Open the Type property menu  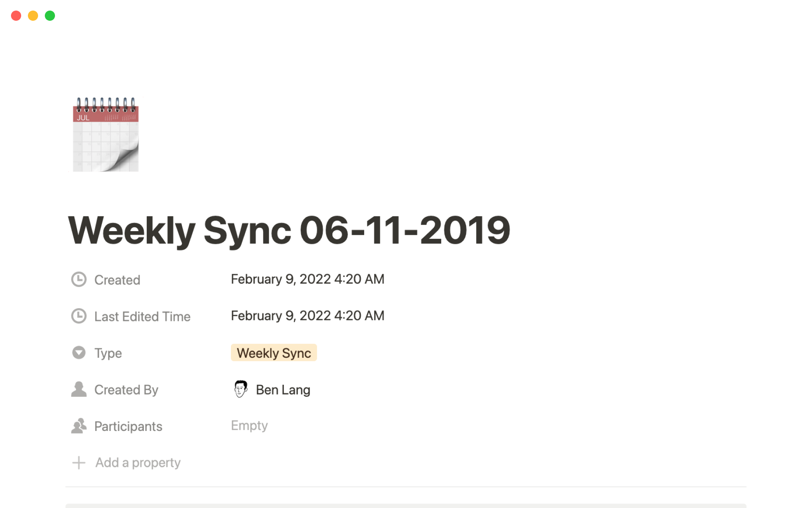coord(108,353)
